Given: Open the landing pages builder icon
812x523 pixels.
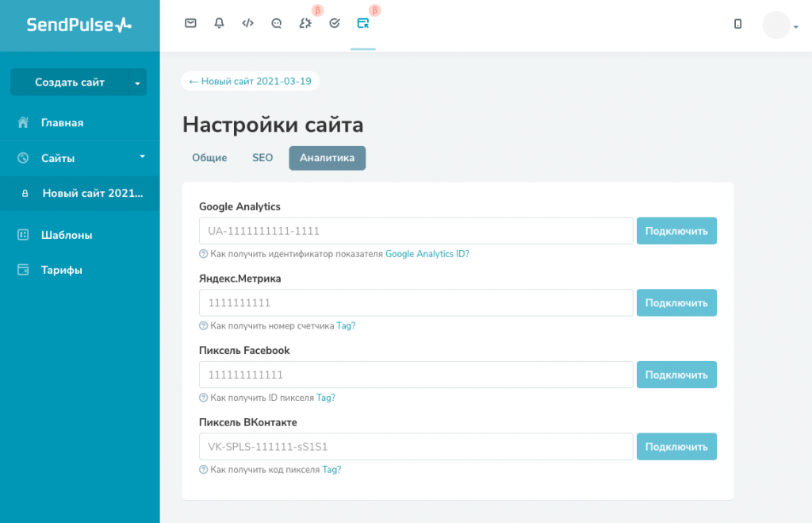Looking at the screenshot, I should [x=363, y=23].
